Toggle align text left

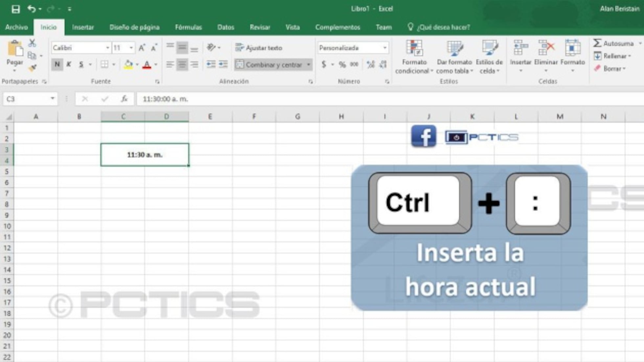(170, 64)
